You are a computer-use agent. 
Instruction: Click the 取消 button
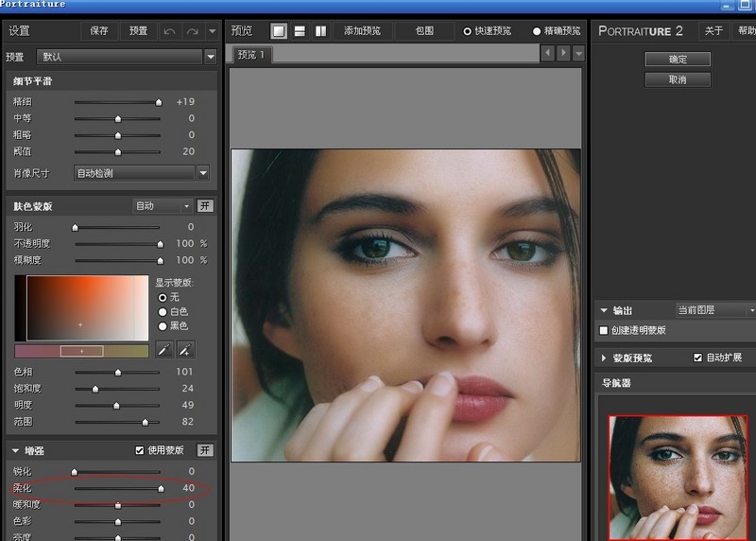point(678,79)
